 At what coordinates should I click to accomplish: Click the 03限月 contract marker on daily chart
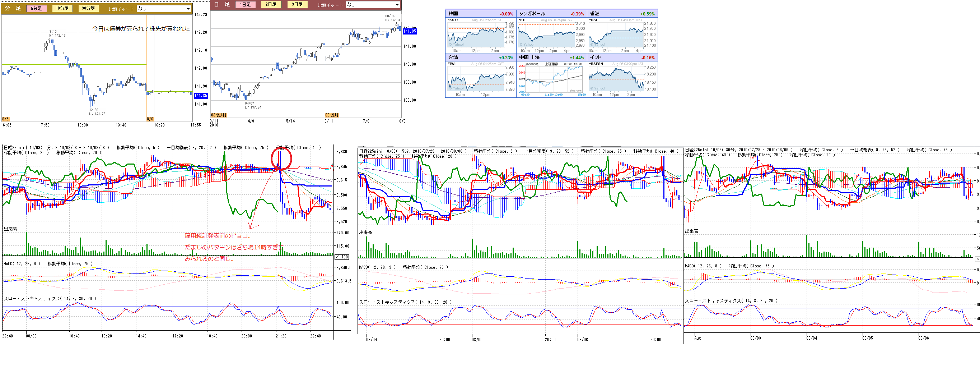(218, 115)
